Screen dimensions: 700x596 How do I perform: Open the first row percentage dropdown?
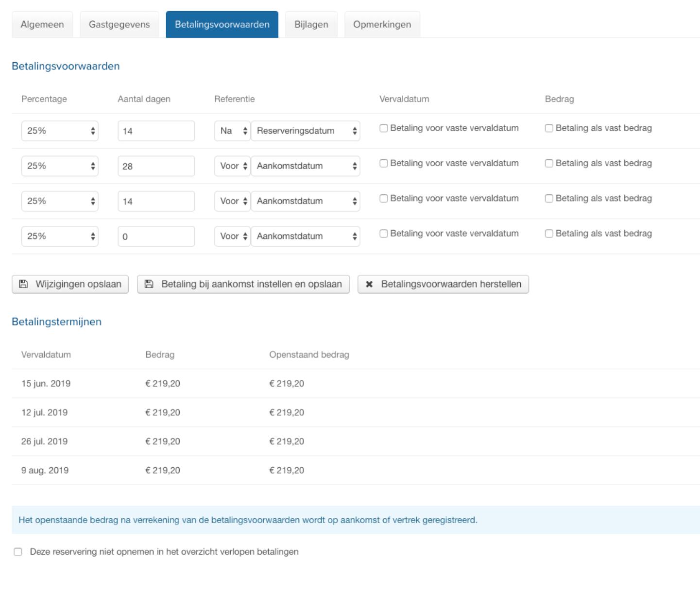click(60, 131)
